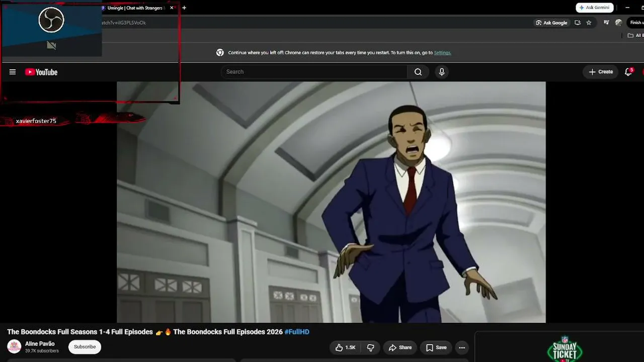
Task: Open the Aline Pavão channel name
Action: (40, 344)
